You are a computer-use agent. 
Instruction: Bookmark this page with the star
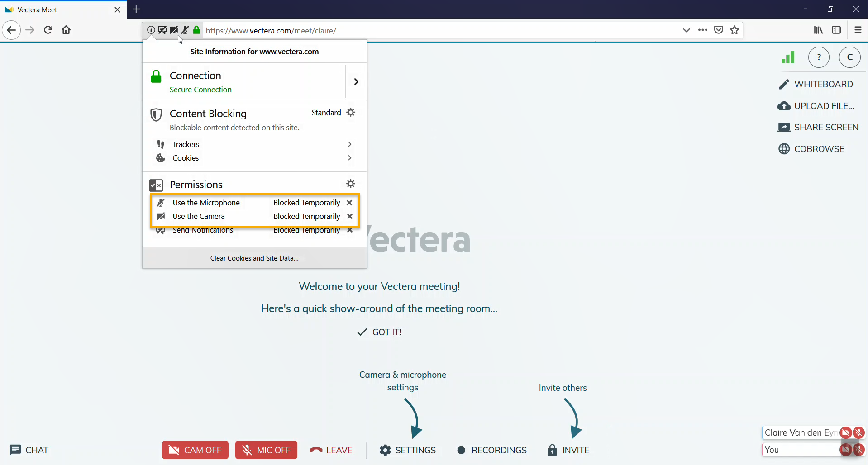[734, 30]
